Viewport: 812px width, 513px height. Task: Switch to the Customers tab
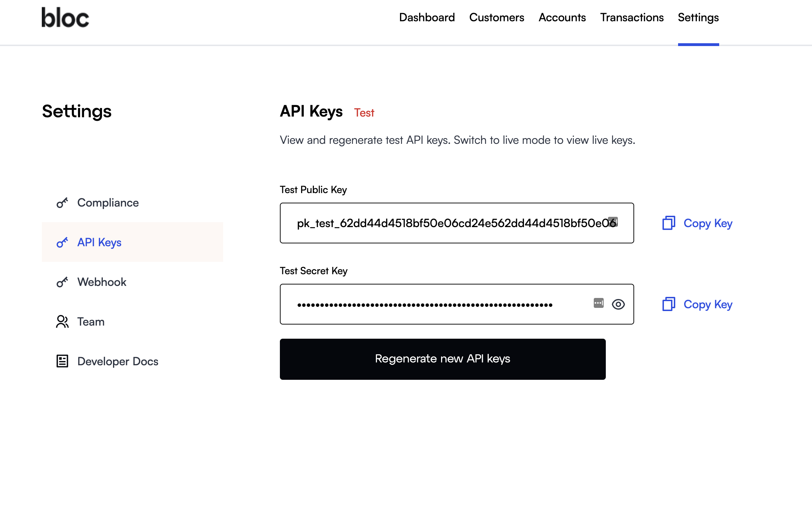(497, 17)
